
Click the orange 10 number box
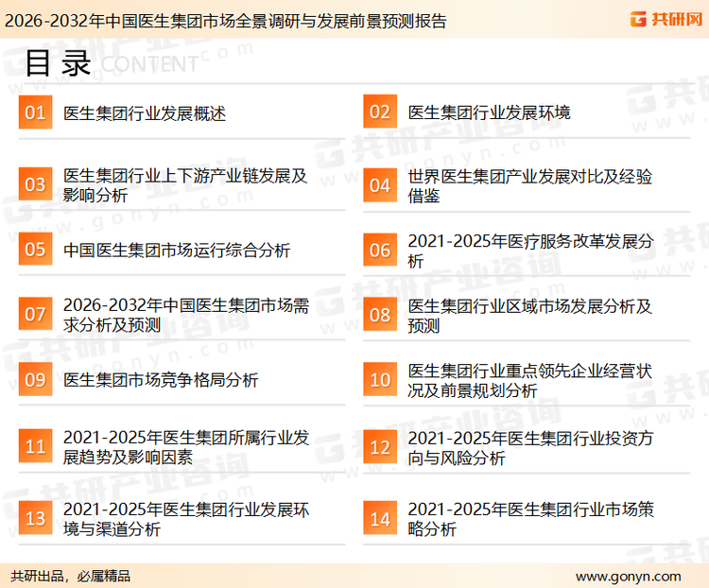380,379
